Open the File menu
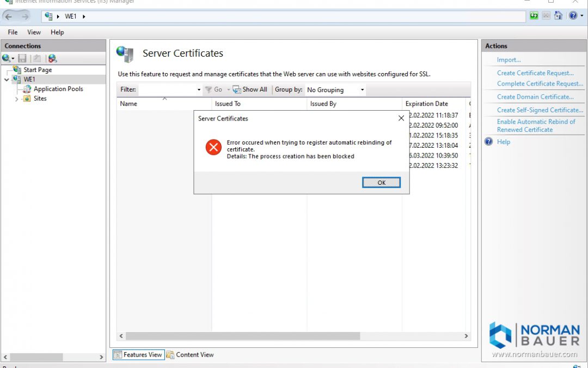 point(12,32)
